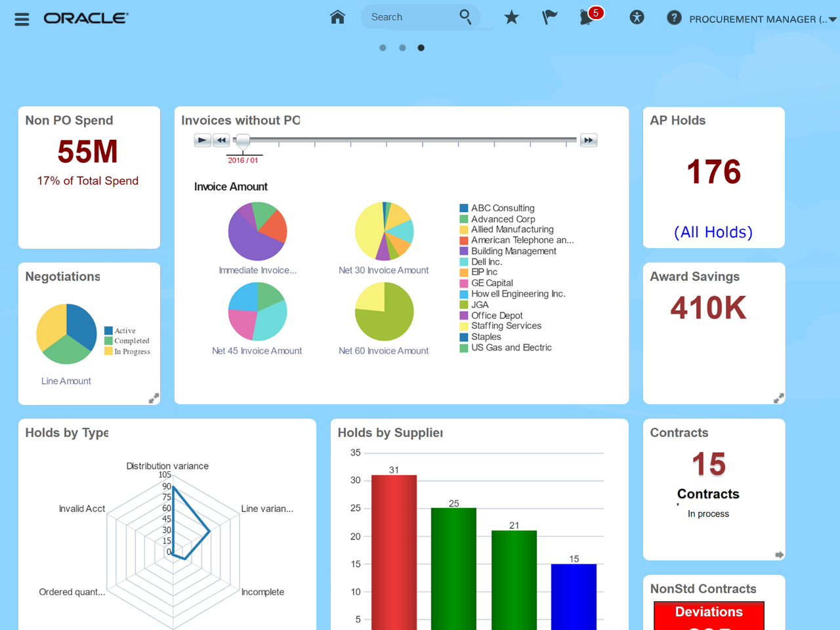Click the Holds by Supplier tile title
The height and width of the screenshot is (630, 840).
(390, 432)
